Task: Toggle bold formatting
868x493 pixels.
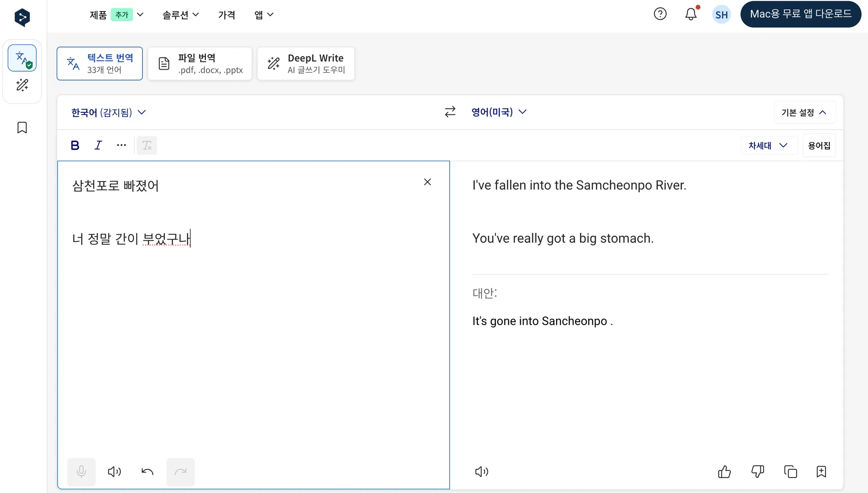Action: [75, 145]
